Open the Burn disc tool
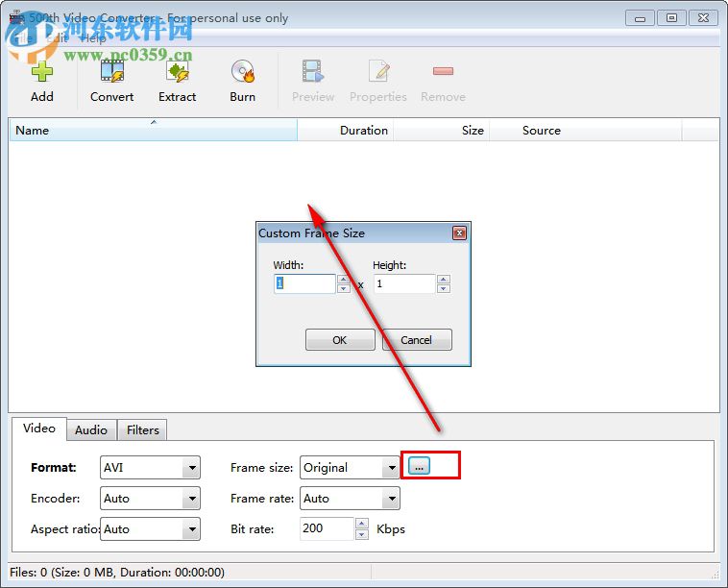This screenshot has width=728, height=588. point(243,82)
